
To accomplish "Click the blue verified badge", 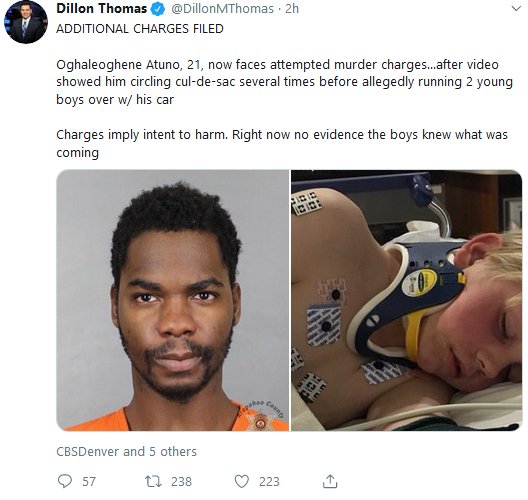I will (x=157, y=9).
